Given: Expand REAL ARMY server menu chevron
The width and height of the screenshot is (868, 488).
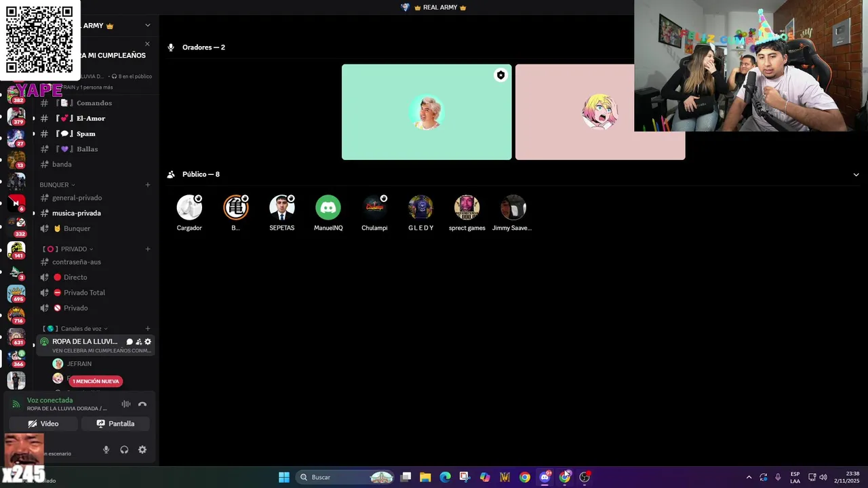Looking at the screenshot, I should (148, 26).
